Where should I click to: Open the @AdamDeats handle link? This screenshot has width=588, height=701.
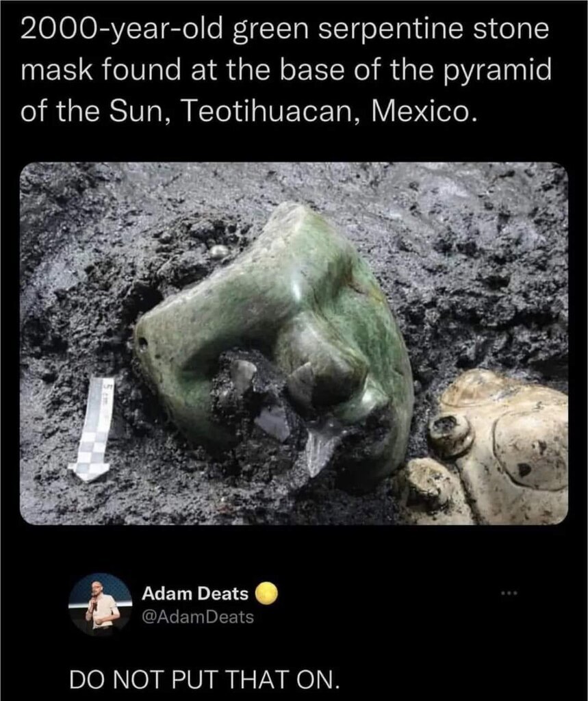(x=198, y=617)
